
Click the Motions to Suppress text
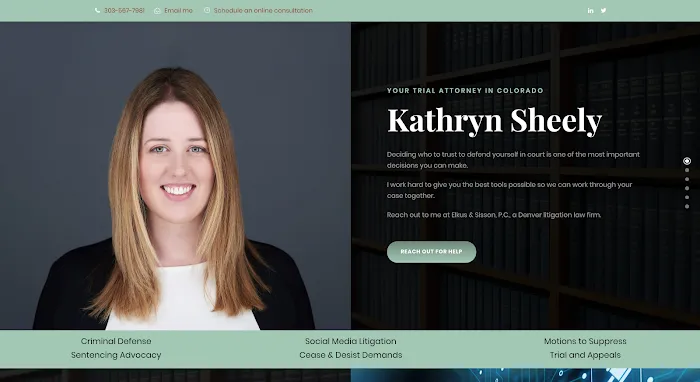(x=585, y=341)
